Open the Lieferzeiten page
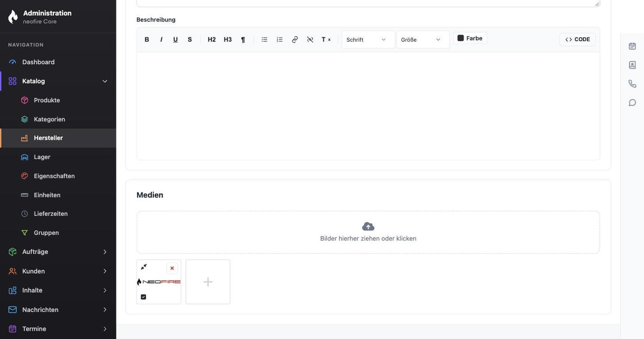Image resolution: width=644 pixels, height=339 pixels. [58, 214]
